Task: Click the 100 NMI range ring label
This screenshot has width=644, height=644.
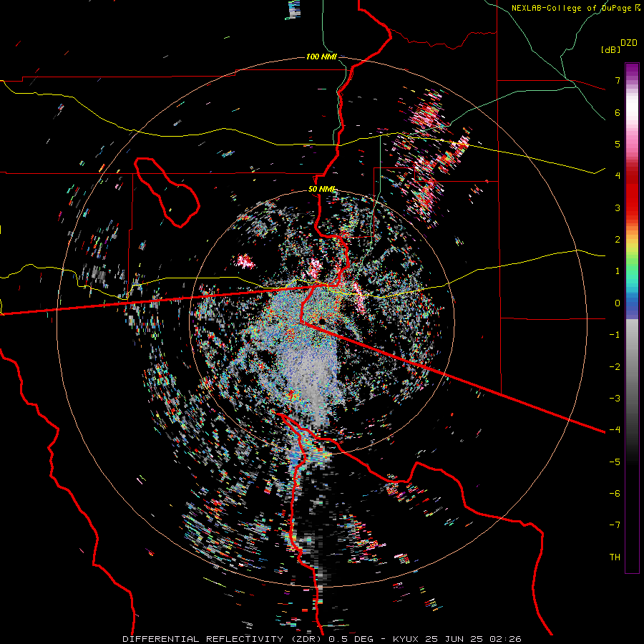Action: tap(321, 57)
